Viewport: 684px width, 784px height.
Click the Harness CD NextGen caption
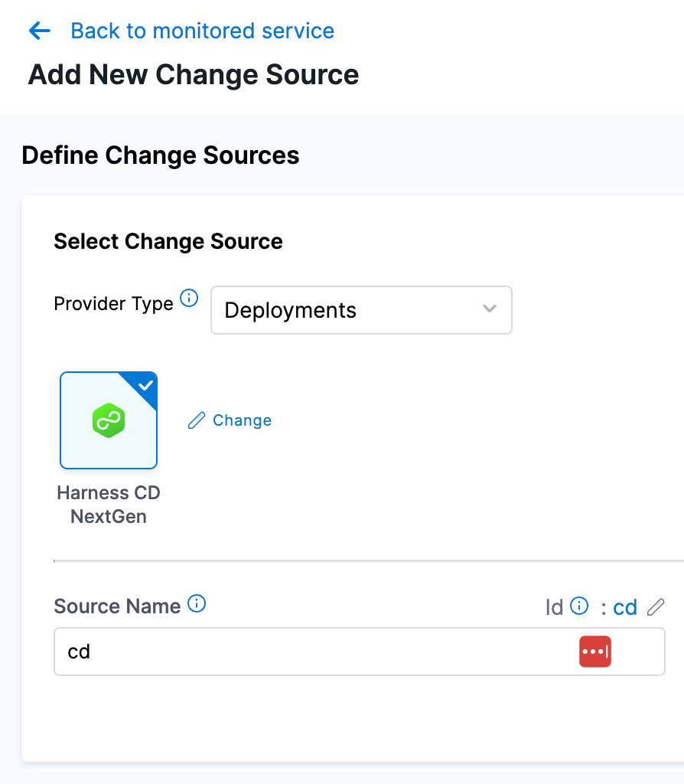tap(109, 505)
